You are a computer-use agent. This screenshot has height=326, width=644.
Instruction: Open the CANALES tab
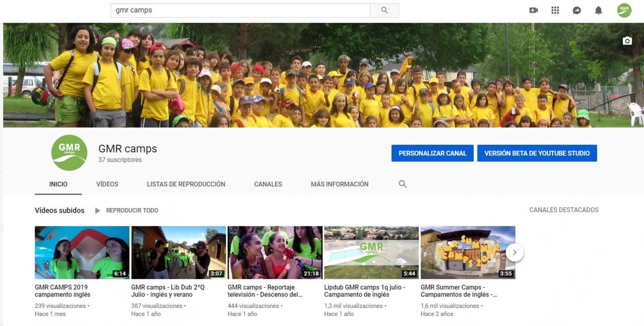click(268, 184)
